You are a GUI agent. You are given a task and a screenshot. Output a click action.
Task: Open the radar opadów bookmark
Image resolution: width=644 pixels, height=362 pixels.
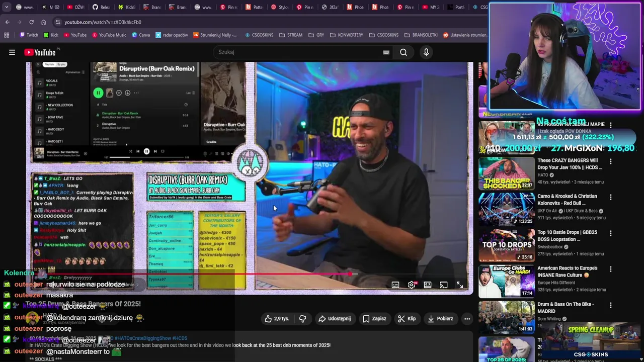tap(172, 35)
